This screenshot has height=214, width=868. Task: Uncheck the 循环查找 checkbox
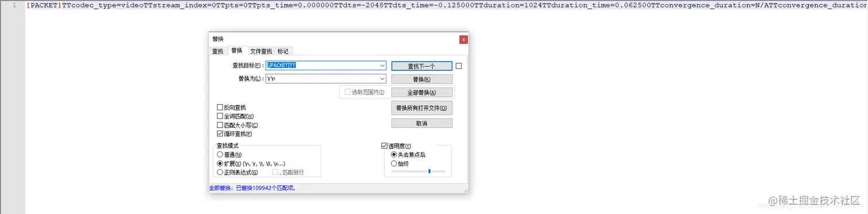click(220, 133)
